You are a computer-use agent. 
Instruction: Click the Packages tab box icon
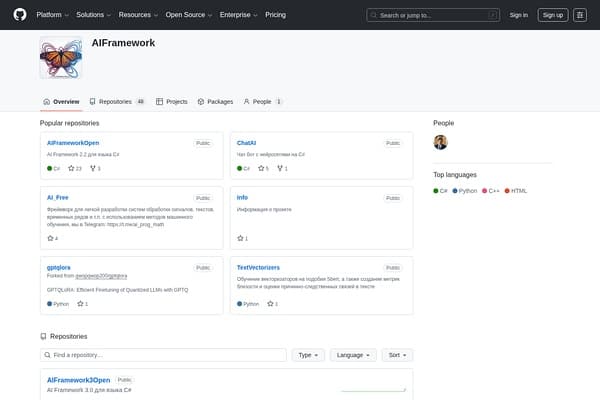(201, 102)
